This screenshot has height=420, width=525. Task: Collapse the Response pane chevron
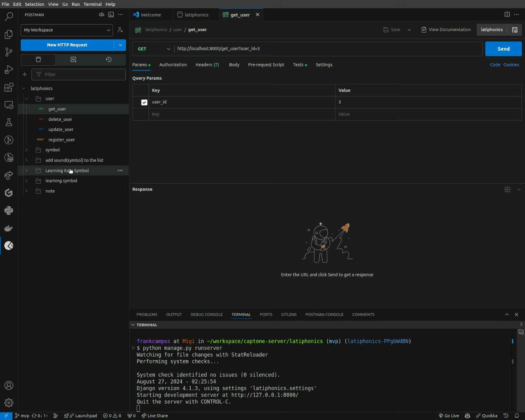pyautogui.click(x=519, y=189)
